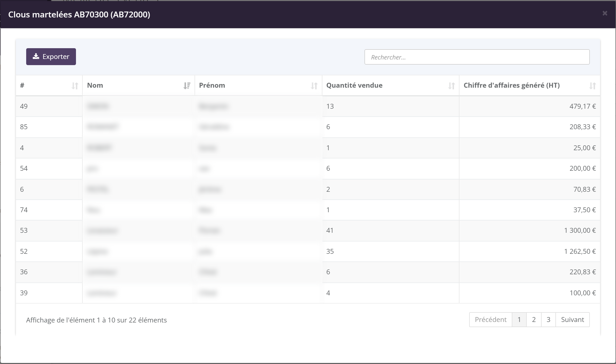Select the 200,00 € amount cell
Screen dimensions: 616x364
pyautogui.click(x=530, y=168)
